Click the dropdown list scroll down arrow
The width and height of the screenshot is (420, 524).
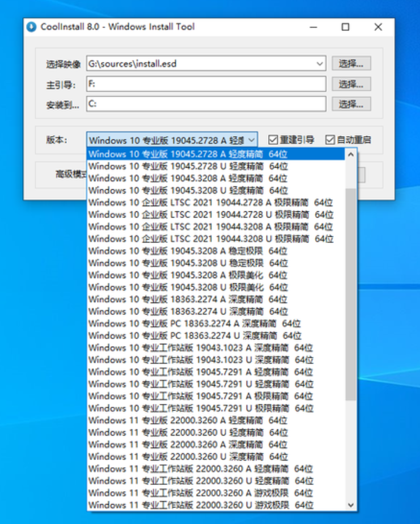click(350, 505)
